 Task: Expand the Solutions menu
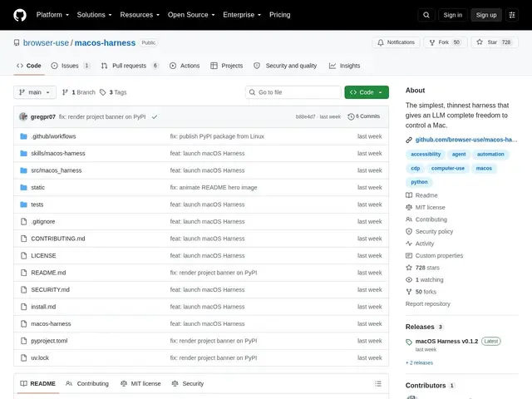click(94, 15)
